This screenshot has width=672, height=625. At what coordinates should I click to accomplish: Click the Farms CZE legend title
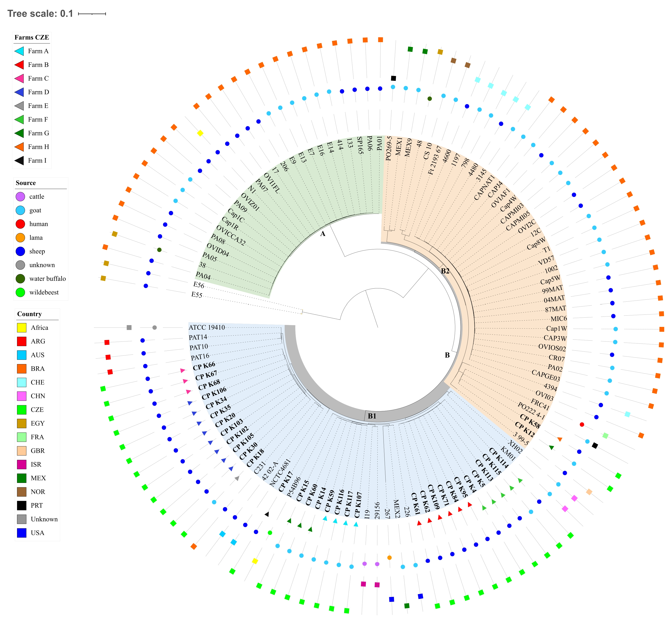(x=32, y=37)
